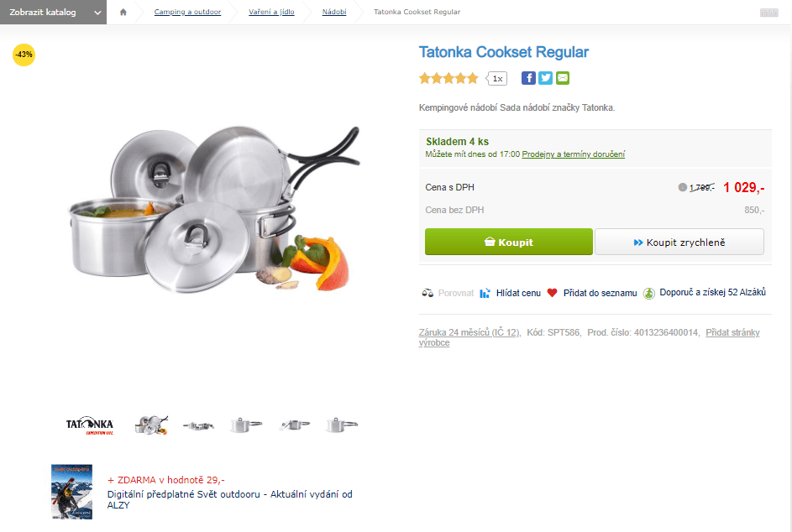
Task: Navigate to Nádobí category breadcrumb
Action: [334, 12]
